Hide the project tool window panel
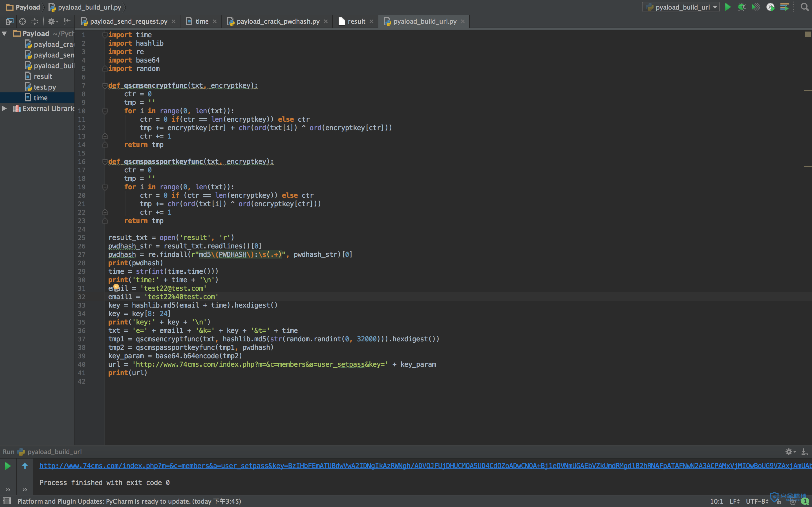Screen dimensions: 812x507 (x=67, y=21)
